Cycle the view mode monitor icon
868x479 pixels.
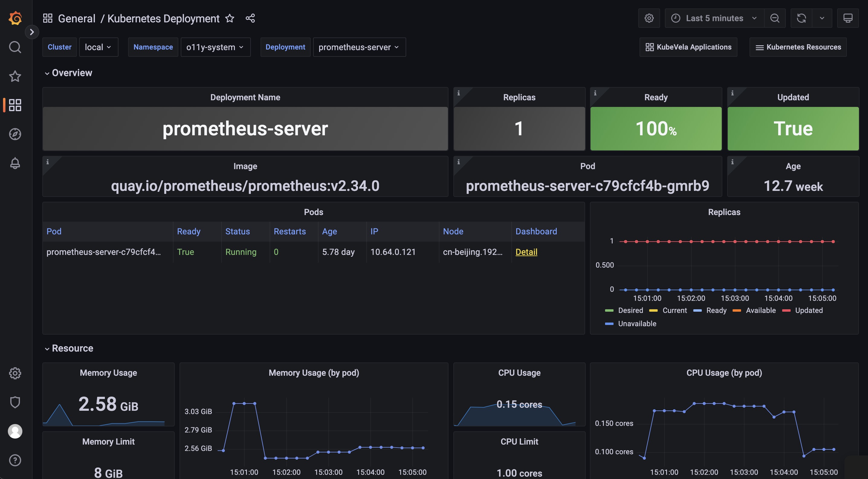848,18
